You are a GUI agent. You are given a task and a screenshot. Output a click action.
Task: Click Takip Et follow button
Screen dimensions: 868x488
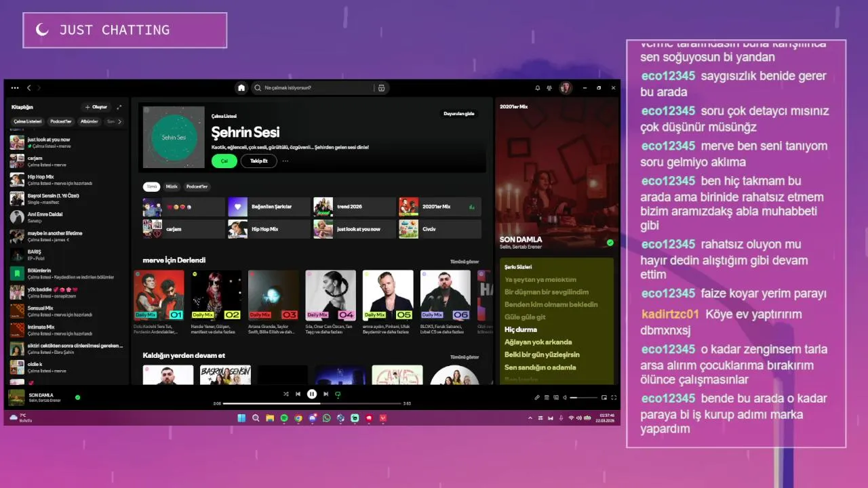[258, 161]
